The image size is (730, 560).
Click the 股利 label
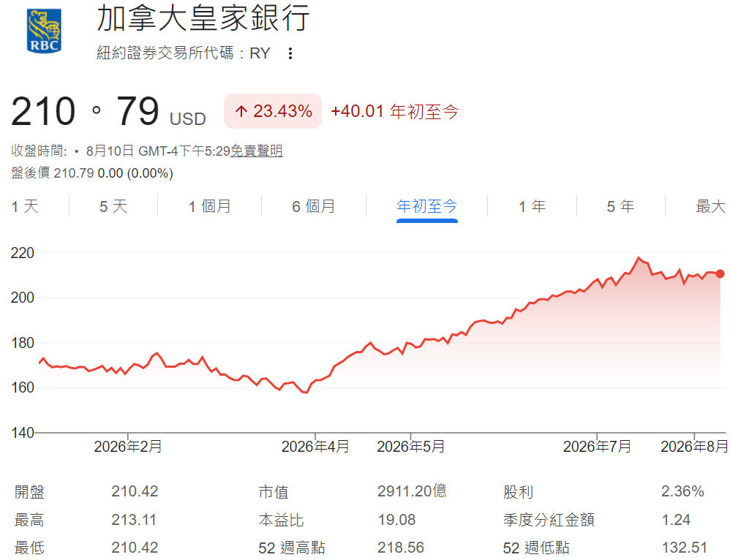coord(518,491)
